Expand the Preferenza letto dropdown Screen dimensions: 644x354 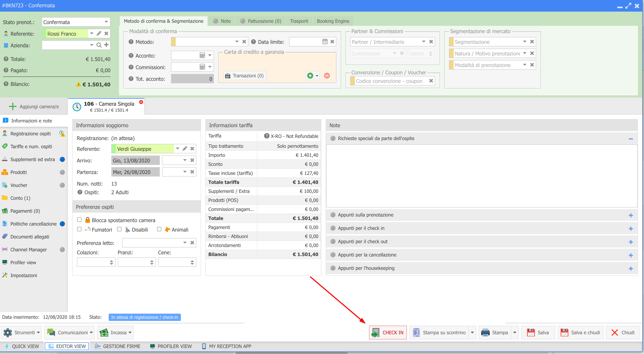[185, 243]
